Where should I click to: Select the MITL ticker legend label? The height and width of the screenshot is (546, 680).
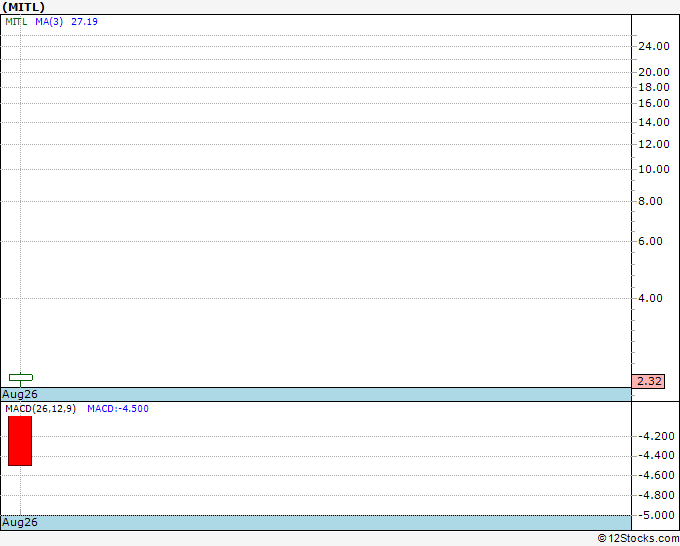click(16, 22)
